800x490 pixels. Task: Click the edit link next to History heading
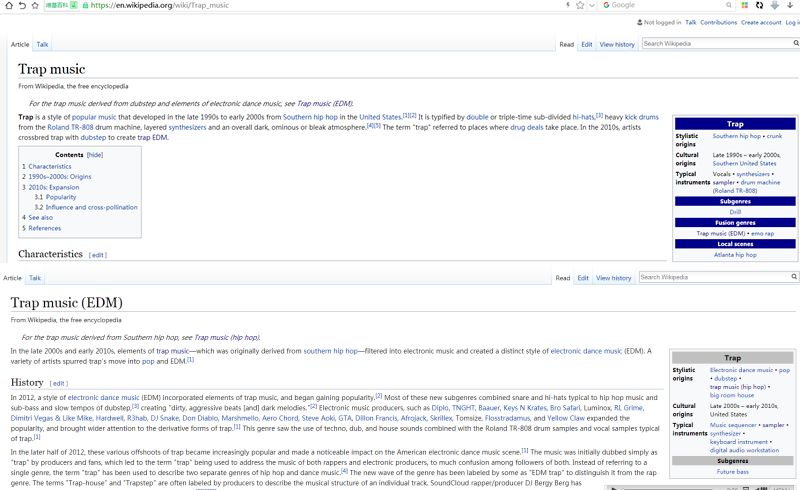[58, 383]
